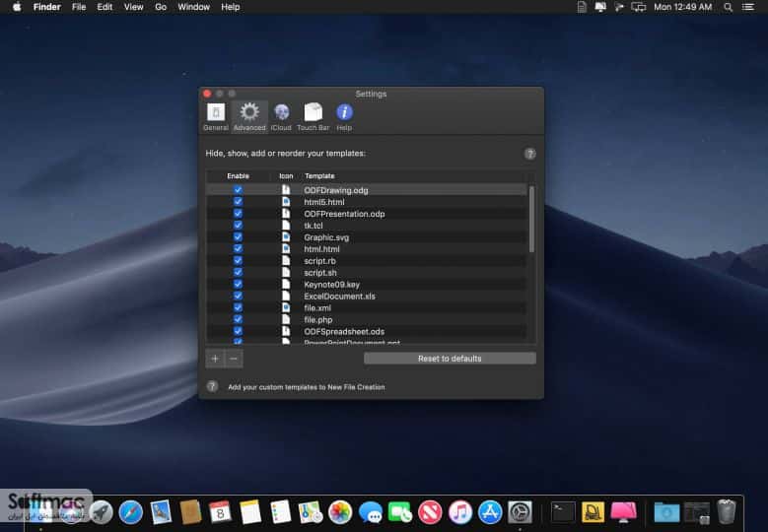Image resolution: width=768 pixels, height=532 pixels.
Task: Disable the script.sh template
Action: pos(238,272)
